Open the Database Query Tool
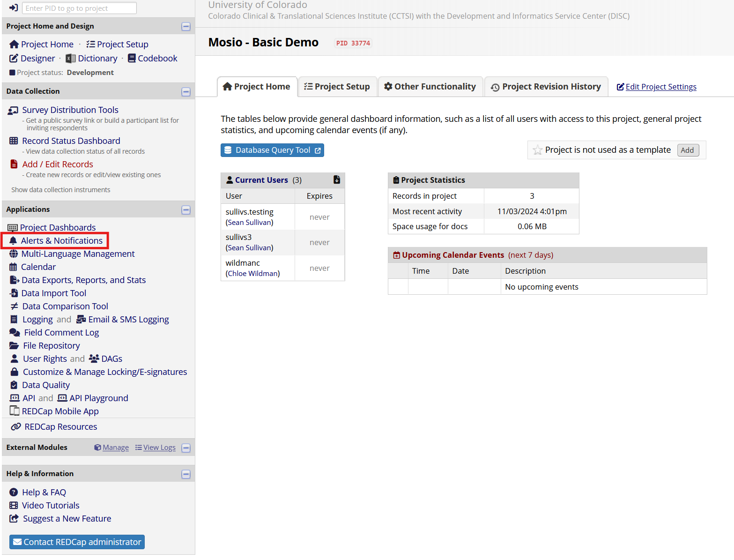This screenshot has width=734, height=560. coord(272,150)
